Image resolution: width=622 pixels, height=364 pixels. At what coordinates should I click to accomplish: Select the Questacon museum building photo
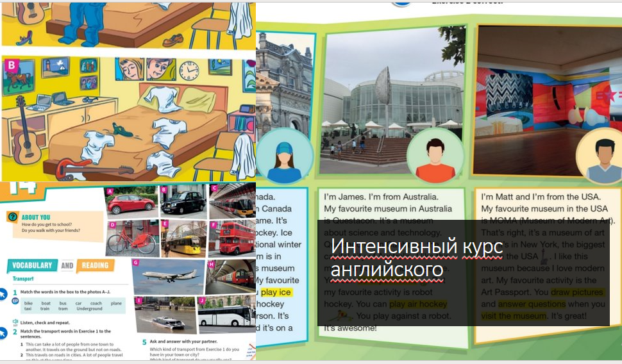(392, 101)
